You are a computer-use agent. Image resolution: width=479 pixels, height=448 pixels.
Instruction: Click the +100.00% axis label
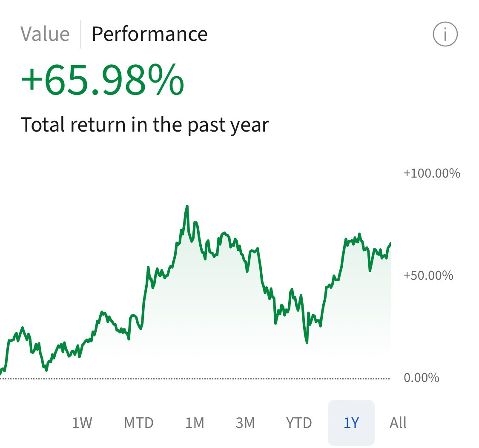[432, 173]
